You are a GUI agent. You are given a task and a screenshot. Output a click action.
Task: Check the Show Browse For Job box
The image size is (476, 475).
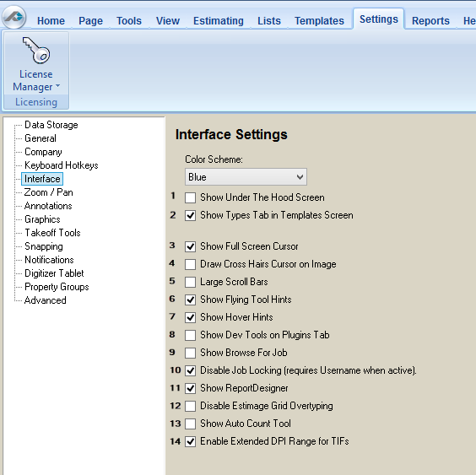coord(191,353)
